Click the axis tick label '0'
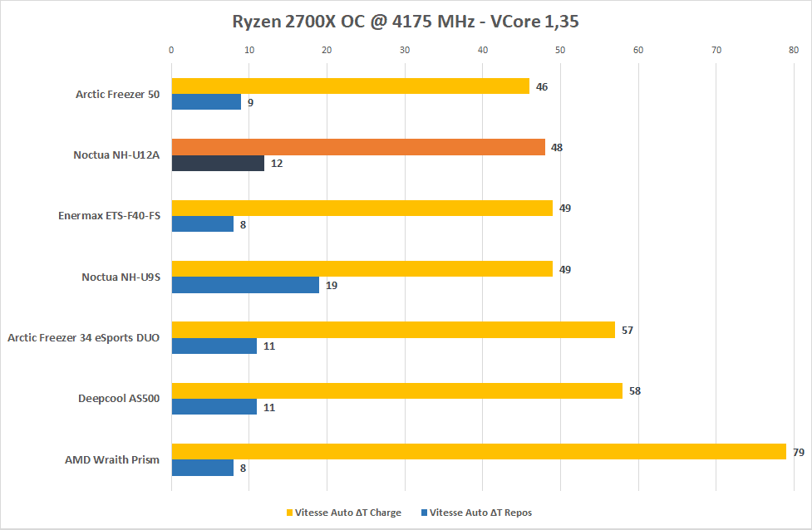This screenshot has height=530, width=812. 171,50
